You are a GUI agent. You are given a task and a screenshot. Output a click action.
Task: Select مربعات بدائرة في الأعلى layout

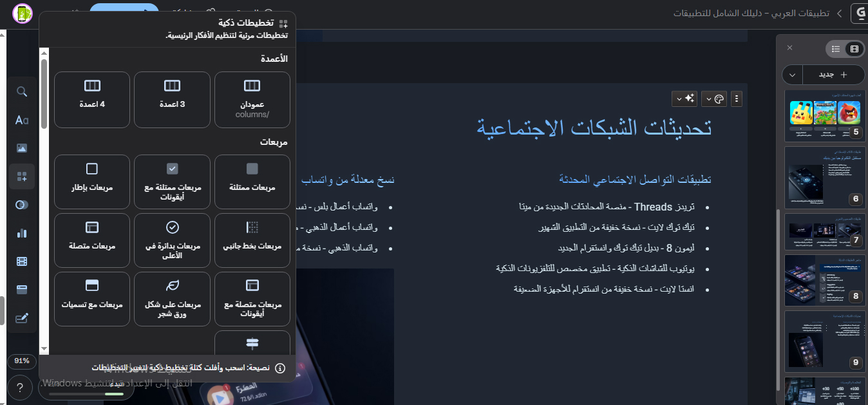(172, 240)
